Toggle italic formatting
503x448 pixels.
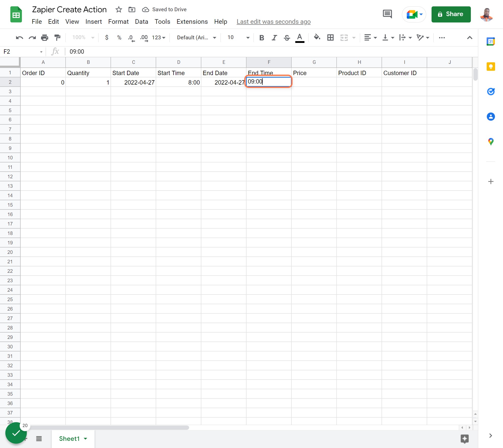pos(274,38)
